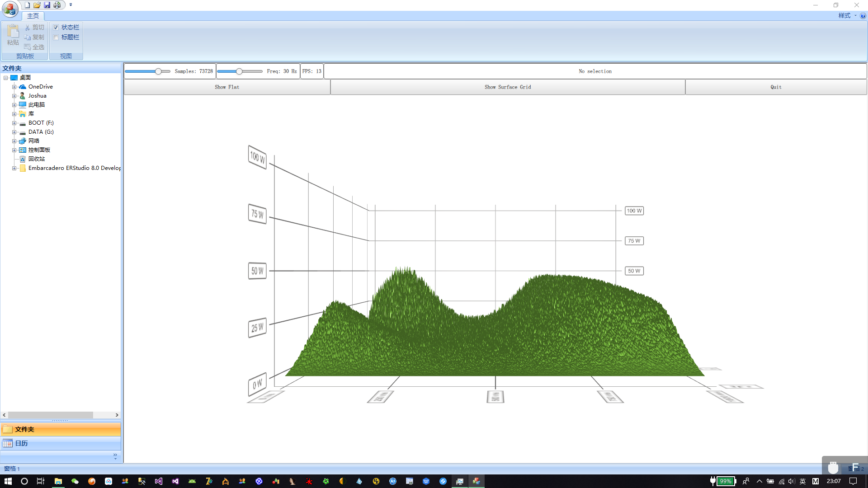868x488 pixels.
Task: Open File Explorer from the taskbar
Action: (x=58, y=481)
